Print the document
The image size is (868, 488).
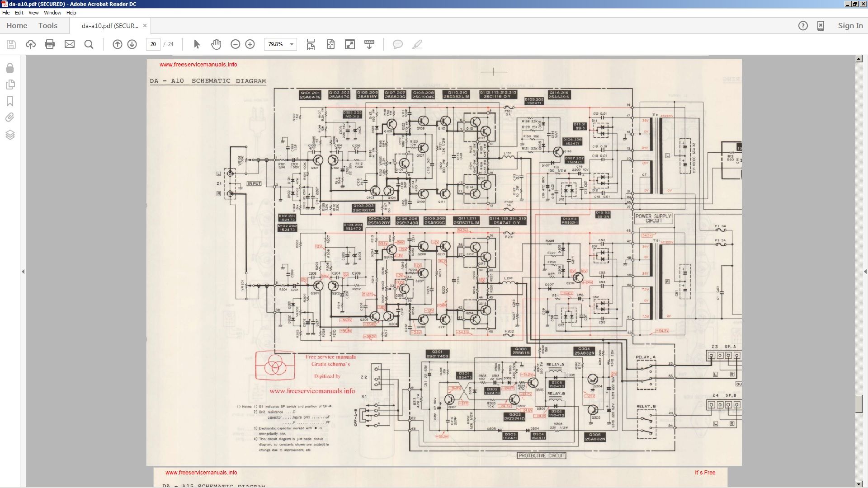(50, 44)
